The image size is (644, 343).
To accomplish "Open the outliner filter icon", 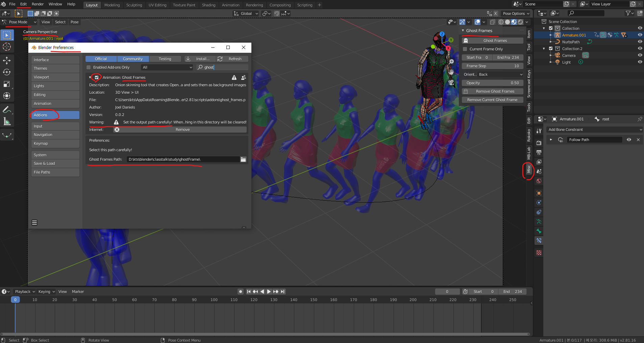I will click(629, 13).
